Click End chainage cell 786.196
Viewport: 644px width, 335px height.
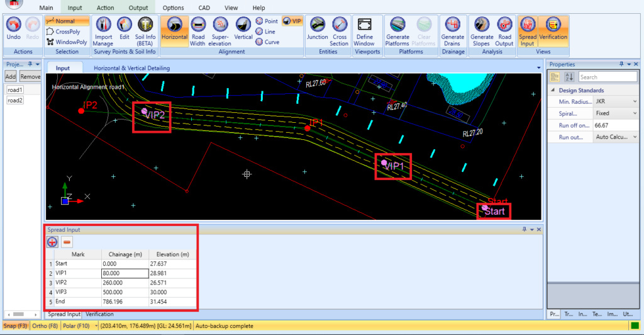pos(125,302)
